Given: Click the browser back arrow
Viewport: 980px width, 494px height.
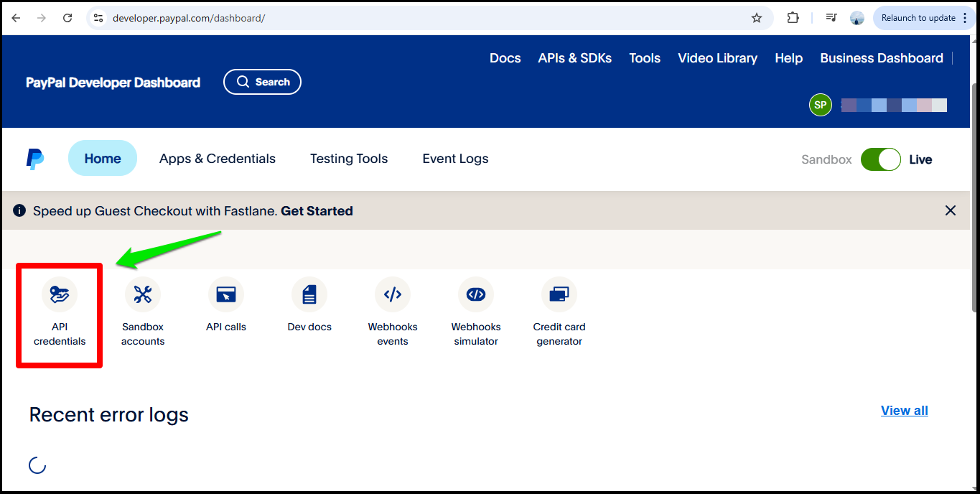Looking at the screenshot, I should tap(17, 18).
